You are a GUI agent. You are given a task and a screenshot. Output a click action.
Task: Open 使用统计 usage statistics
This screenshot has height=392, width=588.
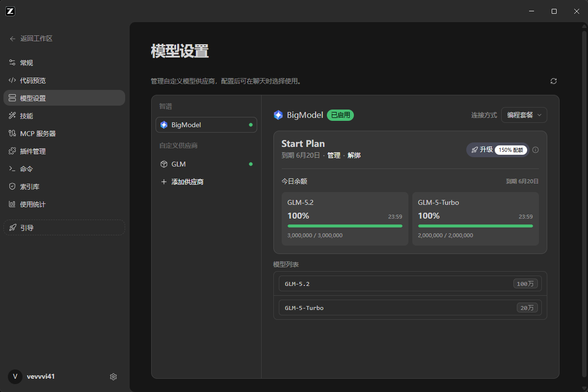64,204
